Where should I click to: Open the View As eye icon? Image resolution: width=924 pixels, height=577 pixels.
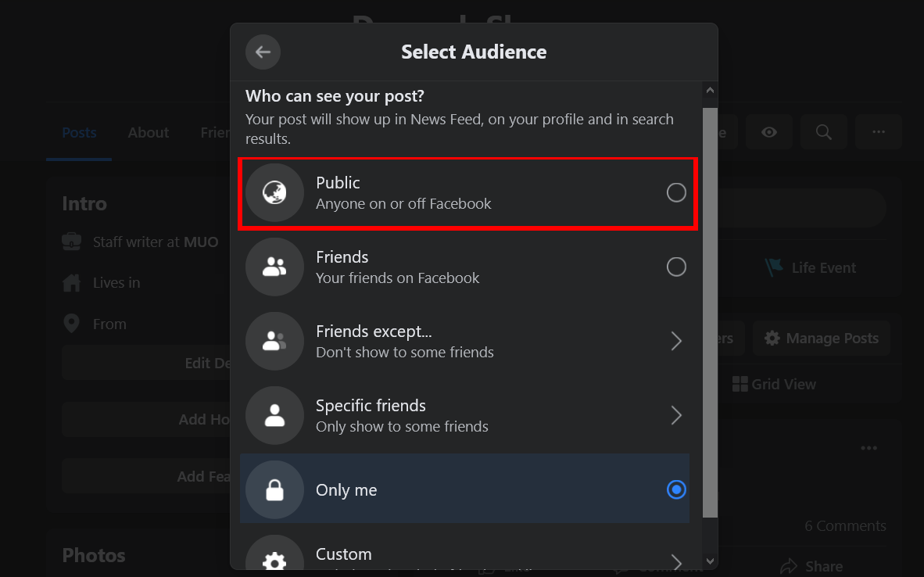click(x=768, y=131)
